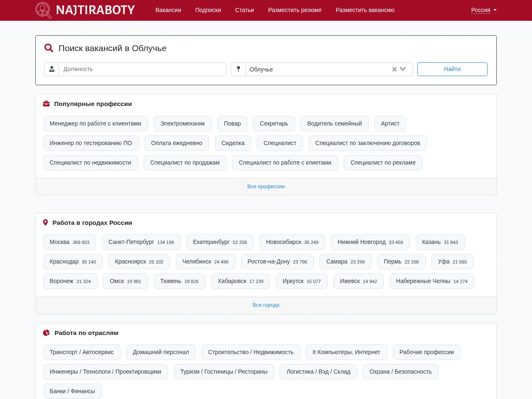The image size is (532, 399).
Task: Select the Самара city tag
Action: (345, 261)
